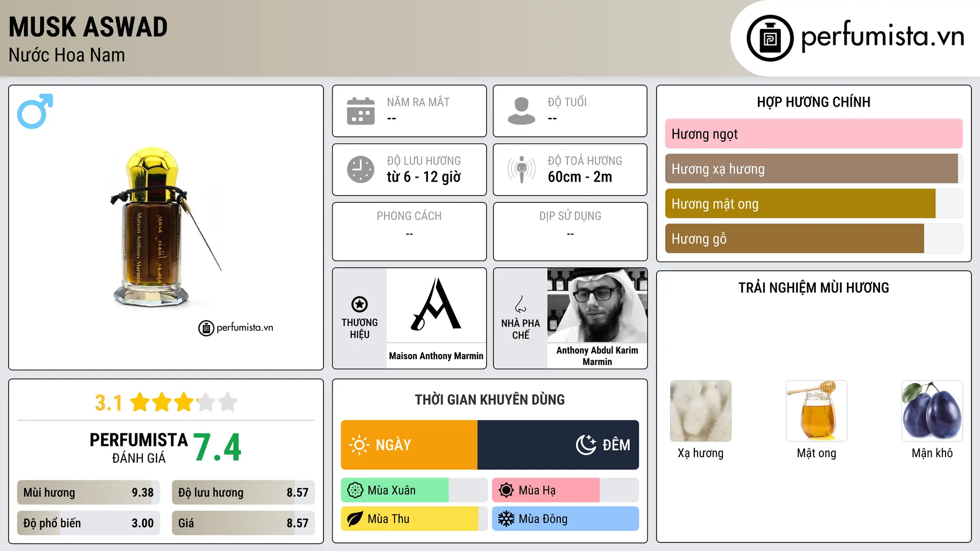Open the Anthony Abdul Karim Marmin perfumer link
Image resolution: width=980 pixels, height=551 pixels.
coord(597,356)
